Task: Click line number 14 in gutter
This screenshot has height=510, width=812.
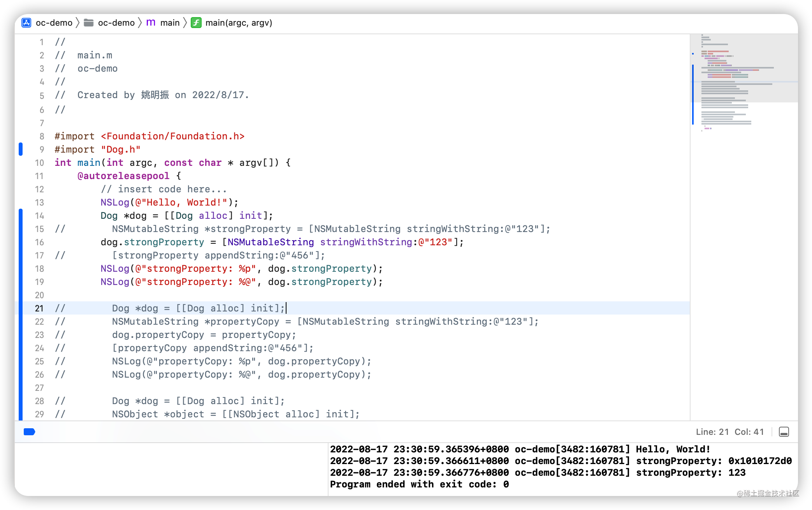Action: pyautogui.click(x=39, y=216)
